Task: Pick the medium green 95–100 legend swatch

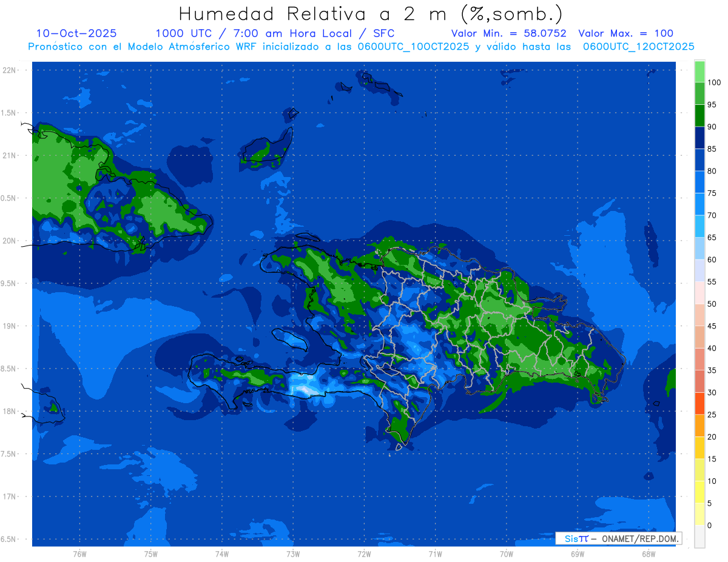Action: (x=699, y=93)
